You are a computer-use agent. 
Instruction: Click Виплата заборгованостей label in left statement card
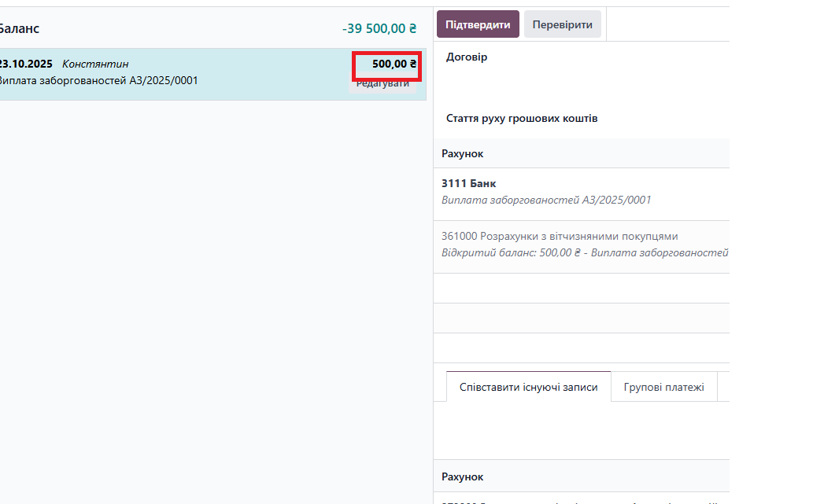97,80
